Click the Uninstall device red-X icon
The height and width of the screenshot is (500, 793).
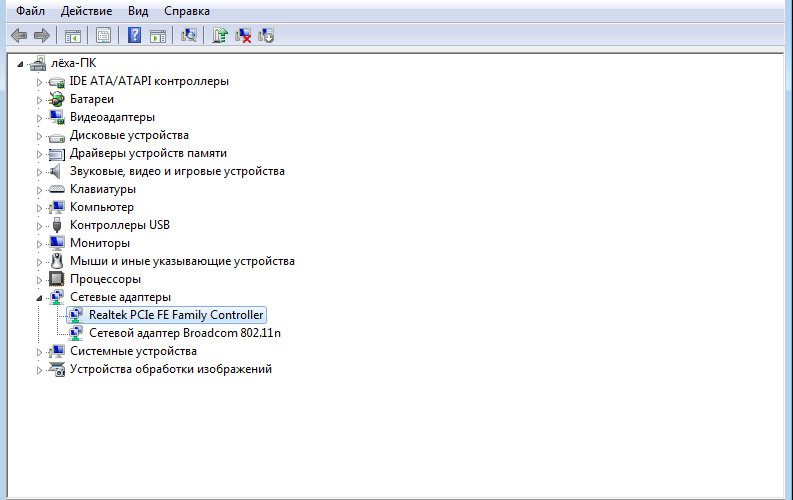(x=243, y=35)
